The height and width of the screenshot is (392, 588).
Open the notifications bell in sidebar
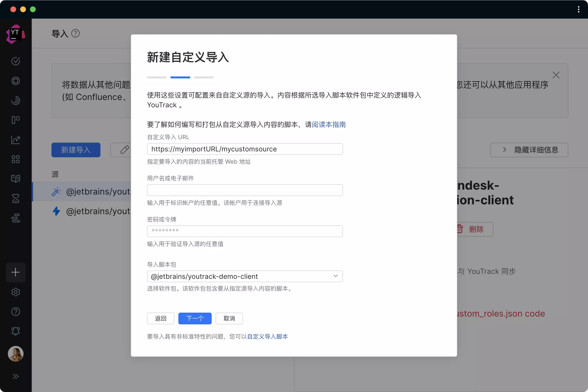15,331
